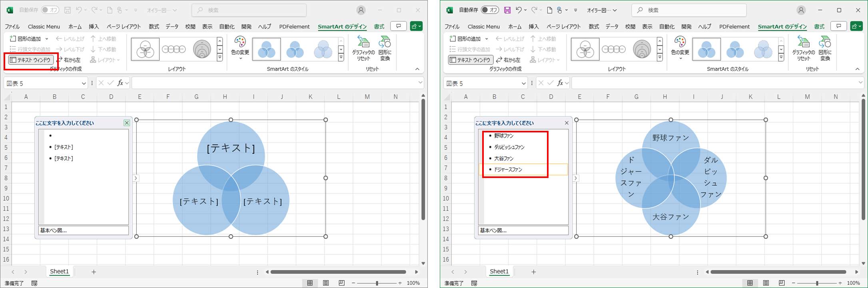Select ドジャースファン bullet in text pane

pyautogui.click(x=508, y=170)
